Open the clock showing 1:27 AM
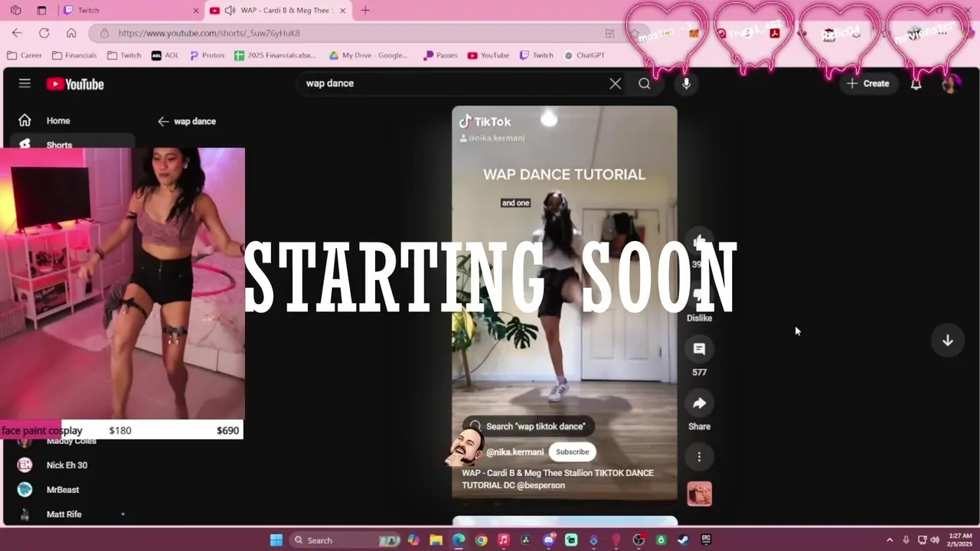The image size is (980, 551). [960, 540]
